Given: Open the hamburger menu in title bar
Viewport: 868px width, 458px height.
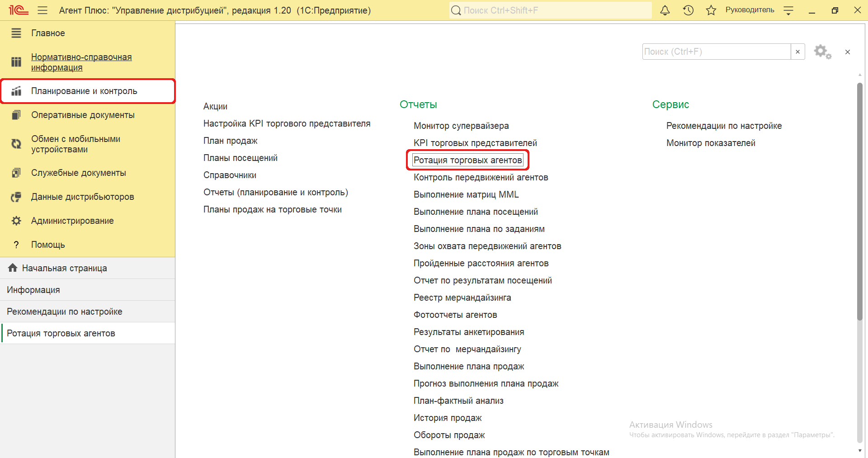Looking at the screenshot, I should pos(42,10).
